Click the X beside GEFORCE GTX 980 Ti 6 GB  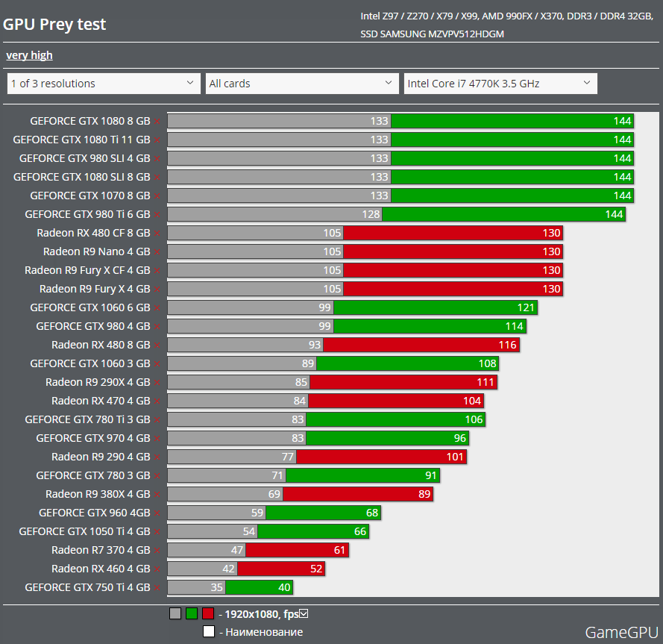157,214
